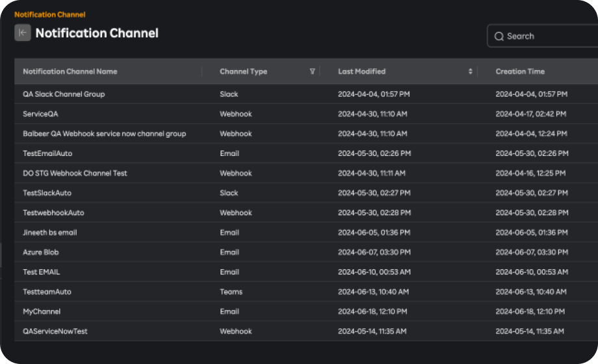Click the magnifier icon in the search box
This screenshot has height=364, width=598.
[x=499, y=36]
